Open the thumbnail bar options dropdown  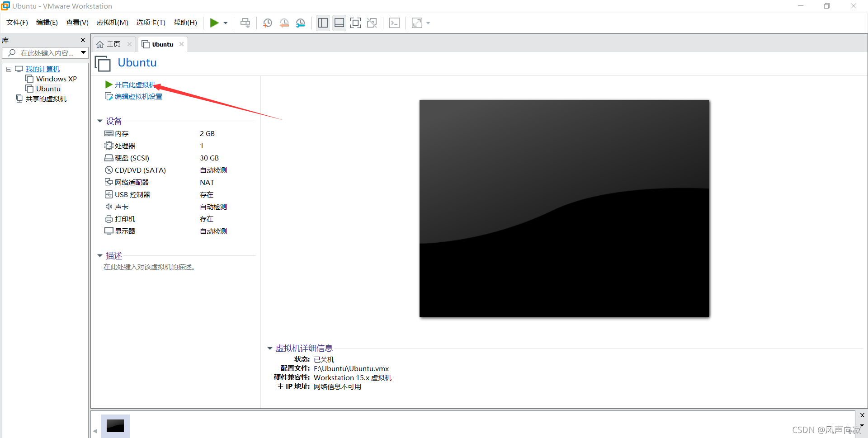(862, 425)
